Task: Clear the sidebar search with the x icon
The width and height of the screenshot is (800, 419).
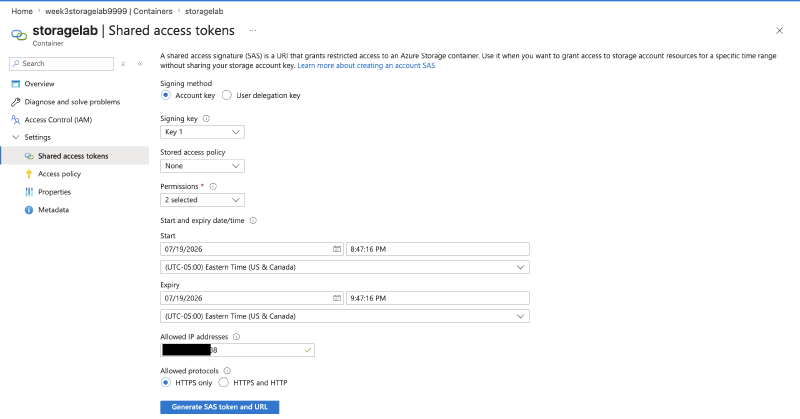Action: (123, 64)
